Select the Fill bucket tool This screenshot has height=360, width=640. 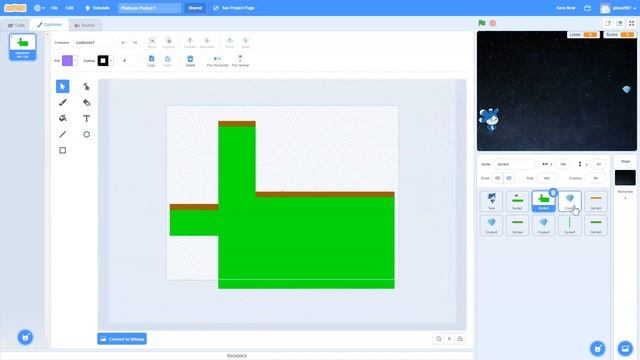coord(62,118)
